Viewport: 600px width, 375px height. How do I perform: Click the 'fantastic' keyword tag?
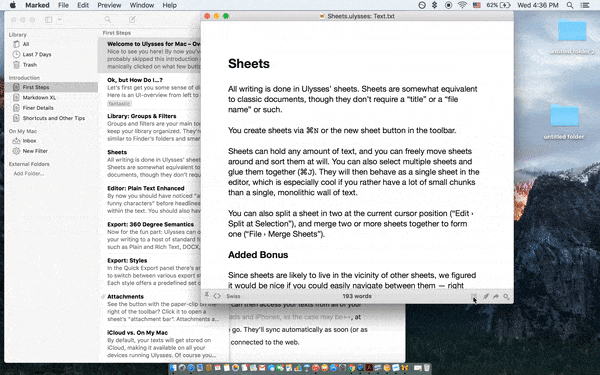coord(119,104)
